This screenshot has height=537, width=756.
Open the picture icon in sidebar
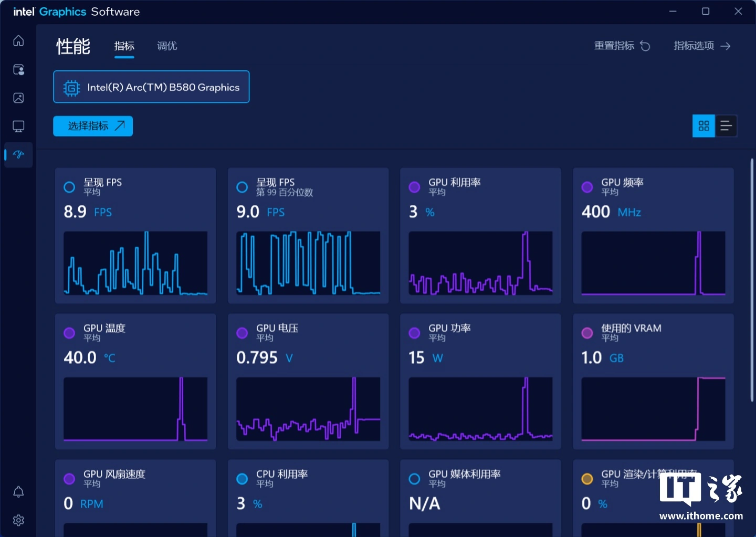[18, 98]
